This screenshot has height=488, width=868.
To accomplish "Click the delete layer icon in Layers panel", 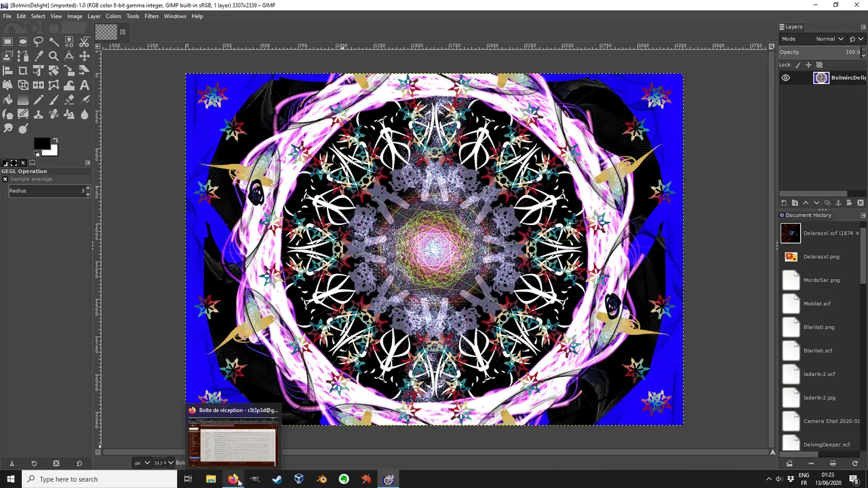I will click(861, 203).
